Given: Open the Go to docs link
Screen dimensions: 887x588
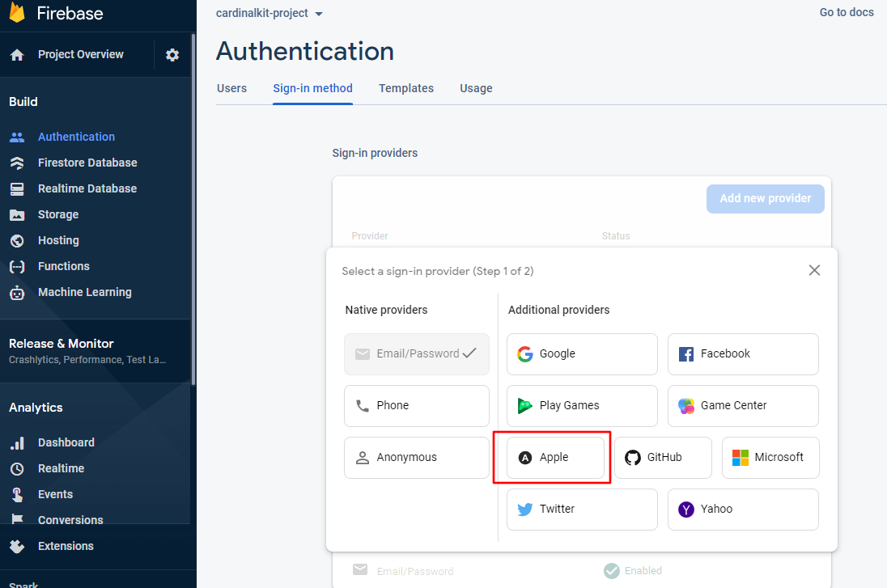Looking at the screenshot, I should point(846,12).
